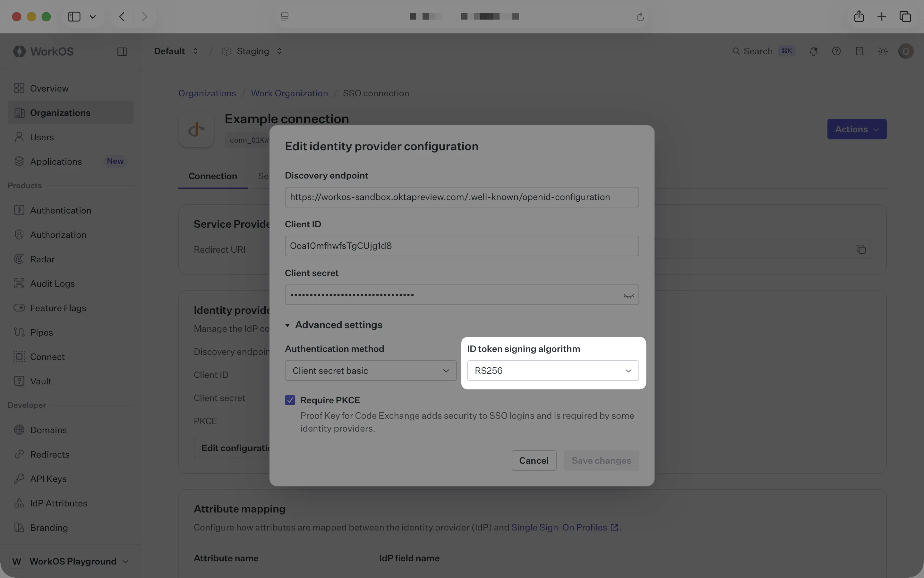Viewport: 924px width, 578px height.
Task: Open Vault in sidebar
Action: tap(71, 381)
